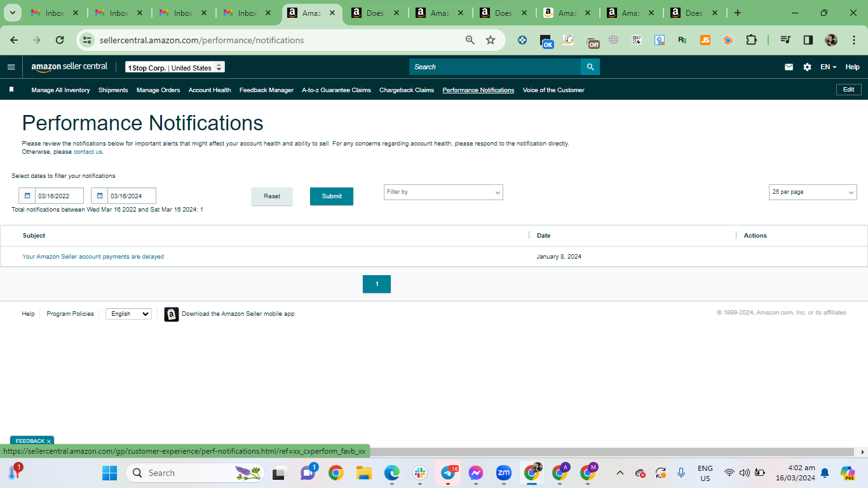Click the orange JS extension icon

[705, 40]
